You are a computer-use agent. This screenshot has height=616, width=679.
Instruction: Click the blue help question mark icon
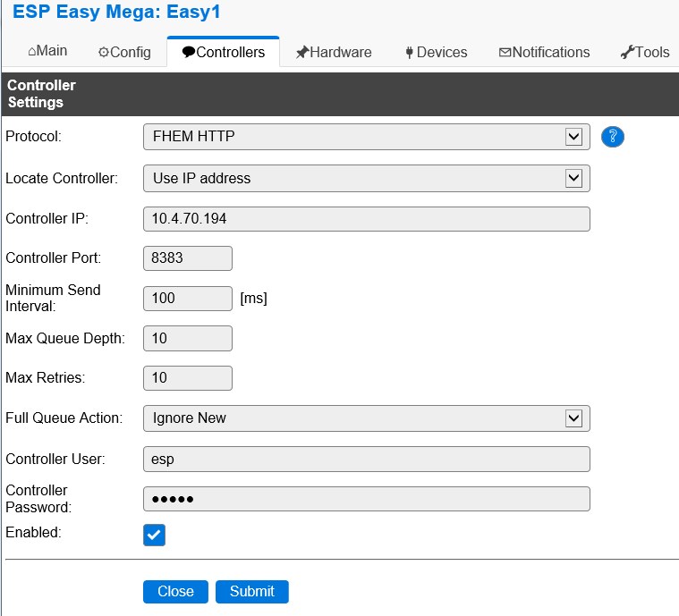tap(613, 137)
